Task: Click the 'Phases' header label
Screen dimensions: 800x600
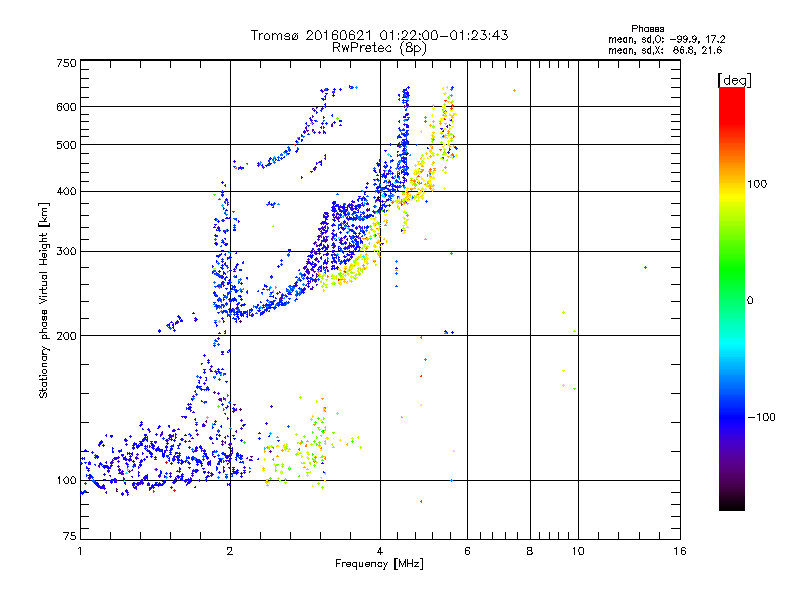Action: coord(647,29)
